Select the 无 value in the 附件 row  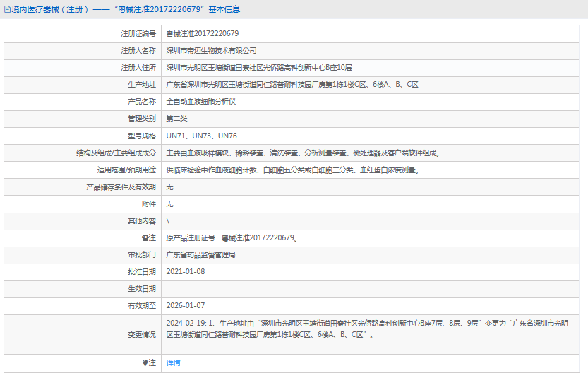point(170,203)
